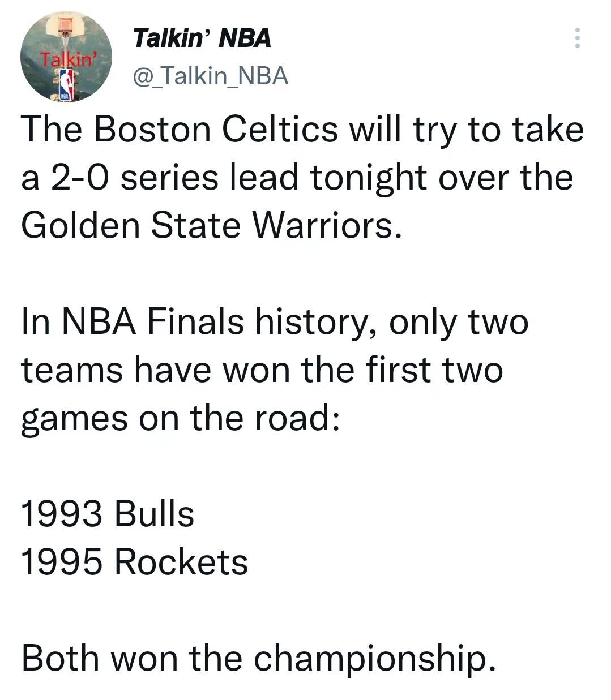The width and height of the screenshot is (611, 700).
Task: Select the 1993 Bulls line
Action: (108, 514)
